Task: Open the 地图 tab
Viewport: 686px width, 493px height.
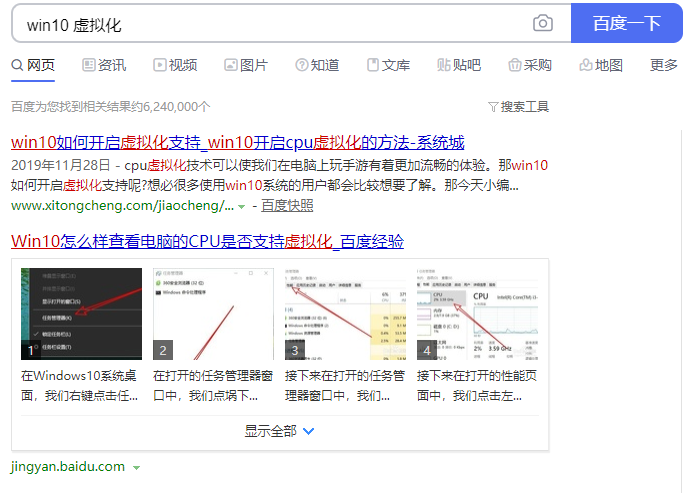Action: point(601,65)
